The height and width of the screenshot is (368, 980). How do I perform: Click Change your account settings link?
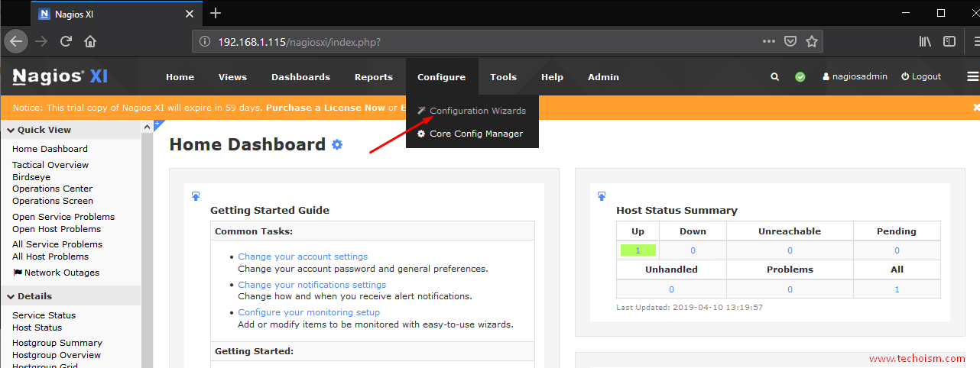[303, 257]
